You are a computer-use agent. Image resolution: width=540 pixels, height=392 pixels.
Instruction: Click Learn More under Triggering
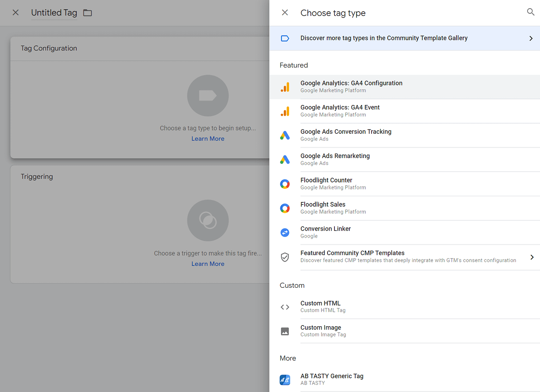point(208,263)
